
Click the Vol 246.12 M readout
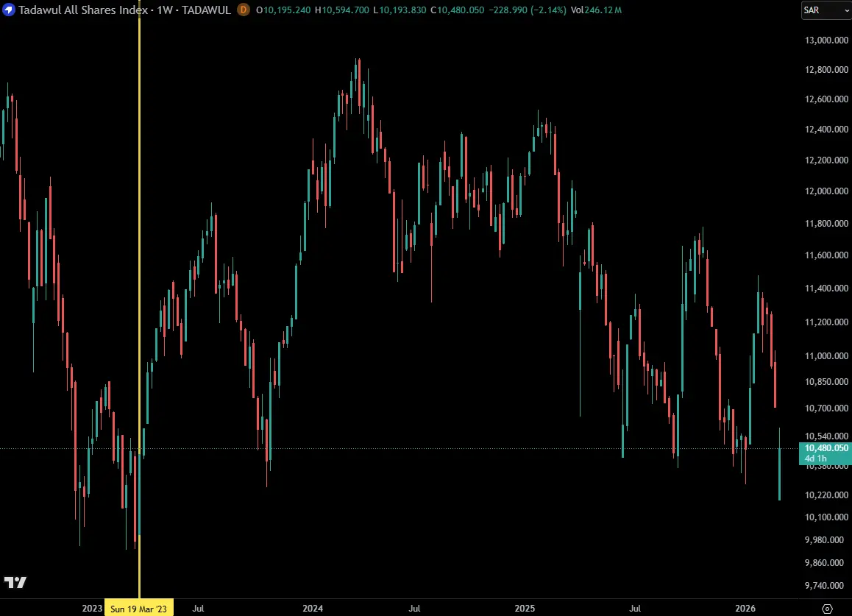click(x=596, y=10)
